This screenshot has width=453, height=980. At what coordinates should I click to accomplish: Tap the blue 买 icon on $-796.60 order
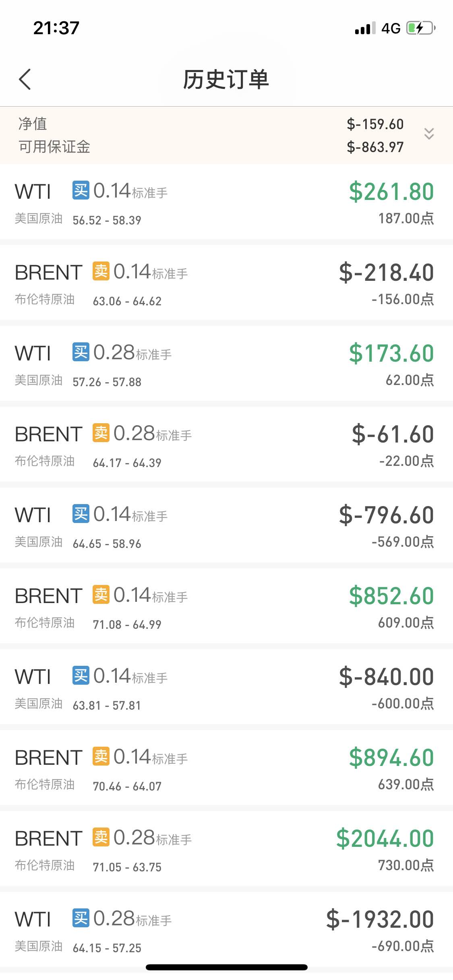(81, 514)
